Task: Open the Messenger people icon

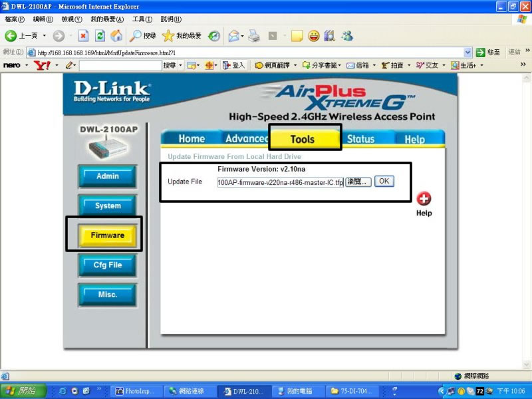Action: point(347,36)
